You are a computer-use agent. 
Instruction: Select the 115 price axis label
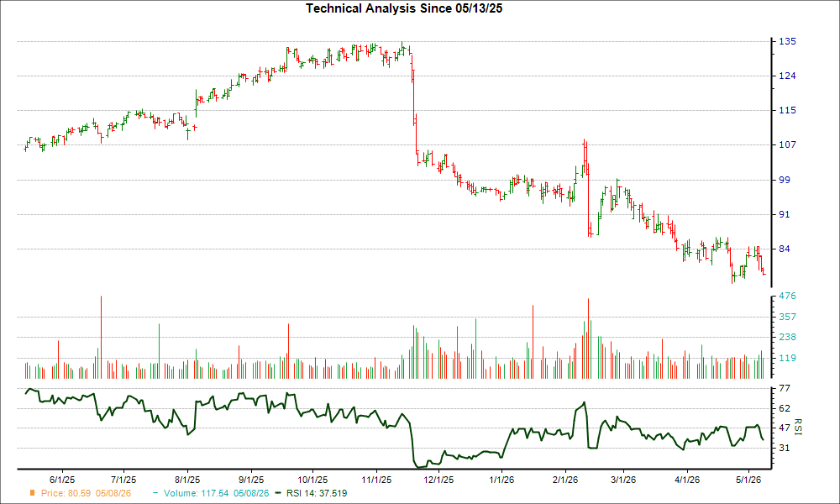tap(787, 110)
